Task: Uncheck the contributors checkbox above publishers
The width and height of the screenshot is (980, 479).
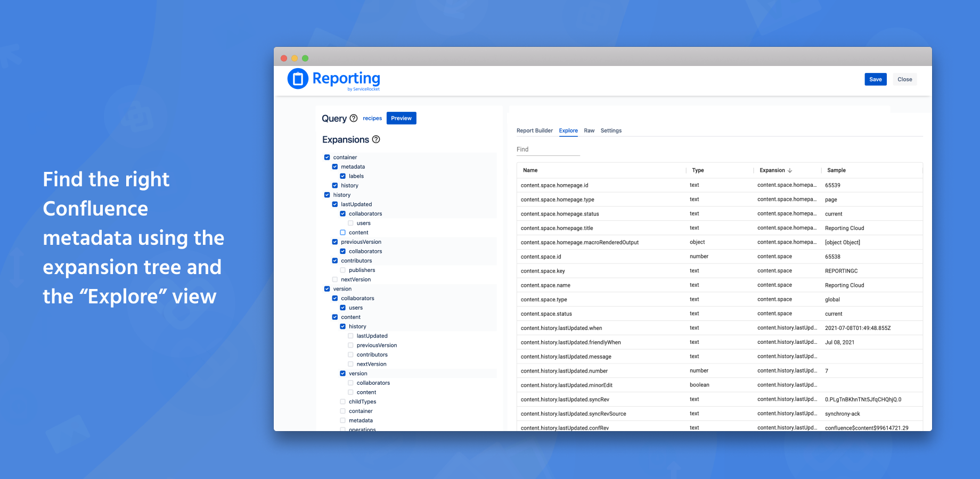Action: click(x=335, y=261)
